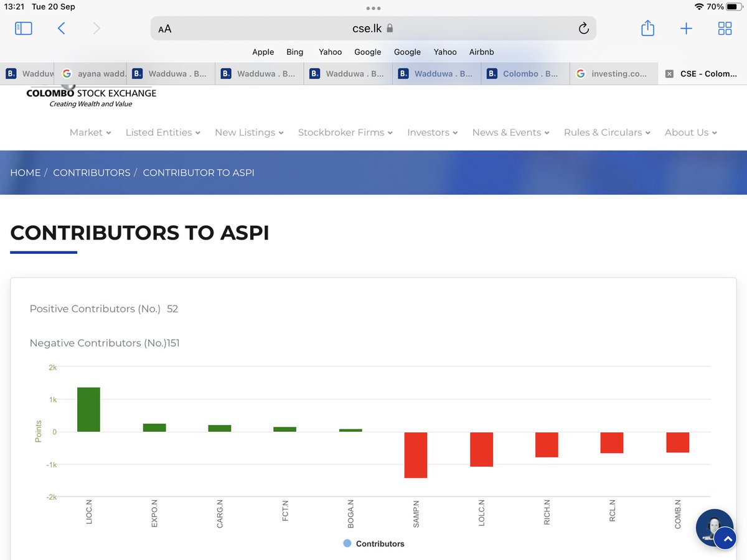Viewport: 747px width, 560px height.
Task: Close the CSE - Colombo tab
Action: (x=669, y=73)
